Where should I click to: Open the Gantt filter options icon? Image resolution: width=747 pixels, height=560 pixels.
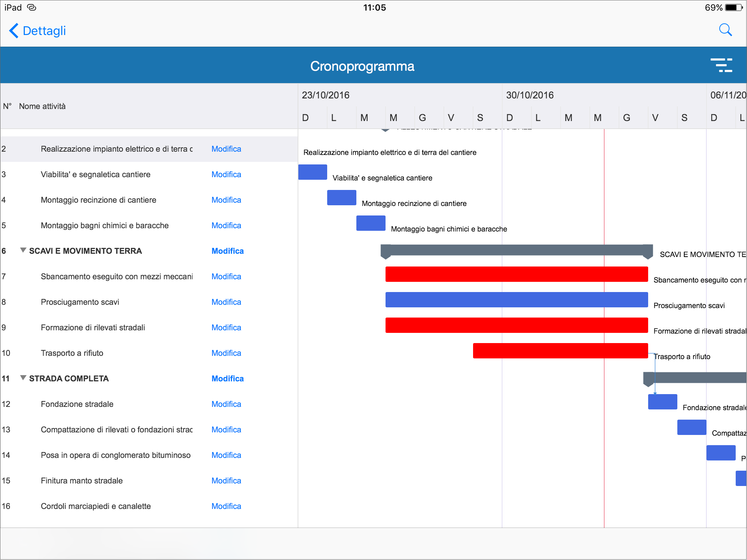pyautogui.click(x=721, y=65)
